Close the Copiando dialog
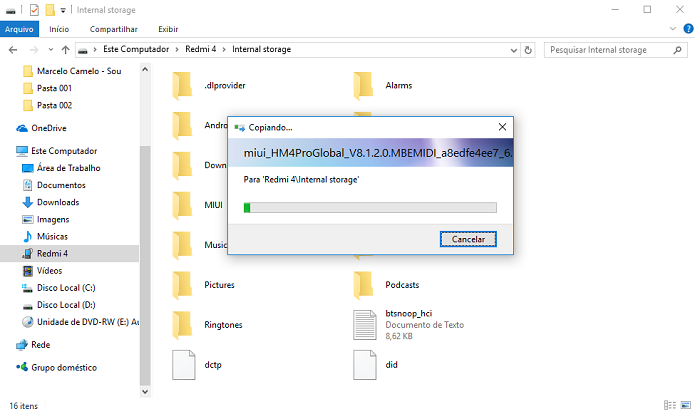This screenshot has width=695, height=414. click(x=502, y=127)
